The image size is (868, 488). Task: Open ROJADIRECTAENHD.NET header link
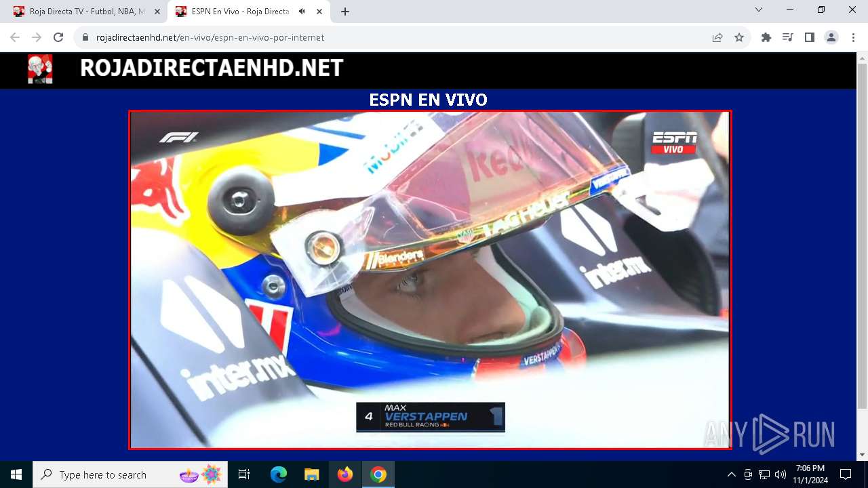tap(212, 68)
